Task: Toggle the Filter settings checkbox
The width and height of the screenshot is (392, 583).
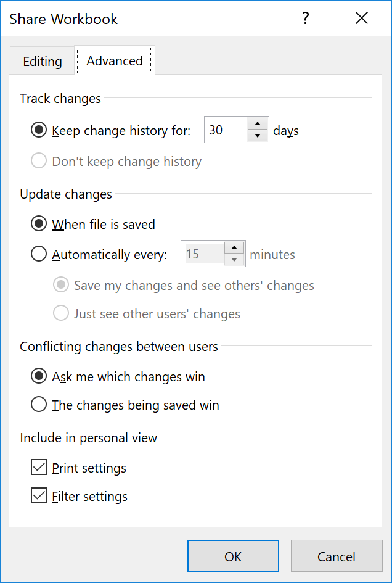Action: pos(39,496)
